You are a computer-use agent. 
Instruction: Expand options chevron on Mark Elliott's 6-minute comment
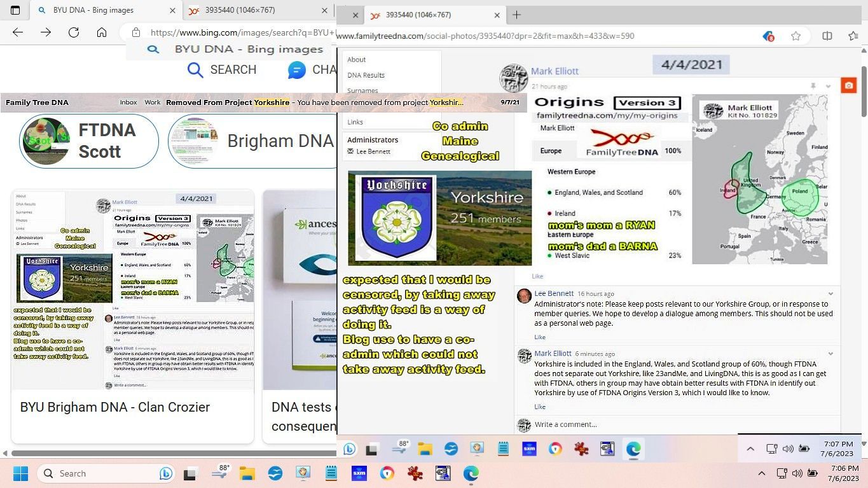tap(830, 354)
